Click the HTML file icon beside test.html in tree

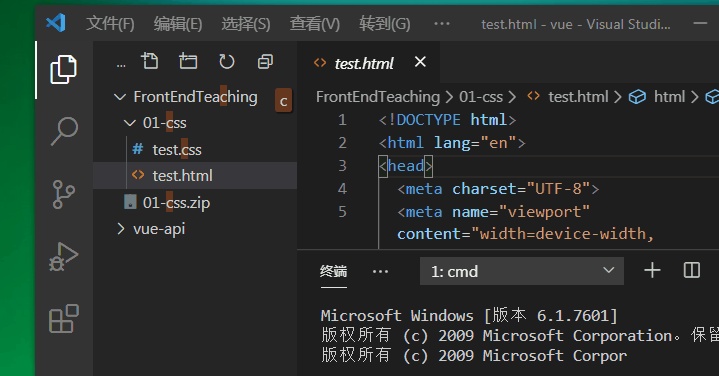[138, 175]
